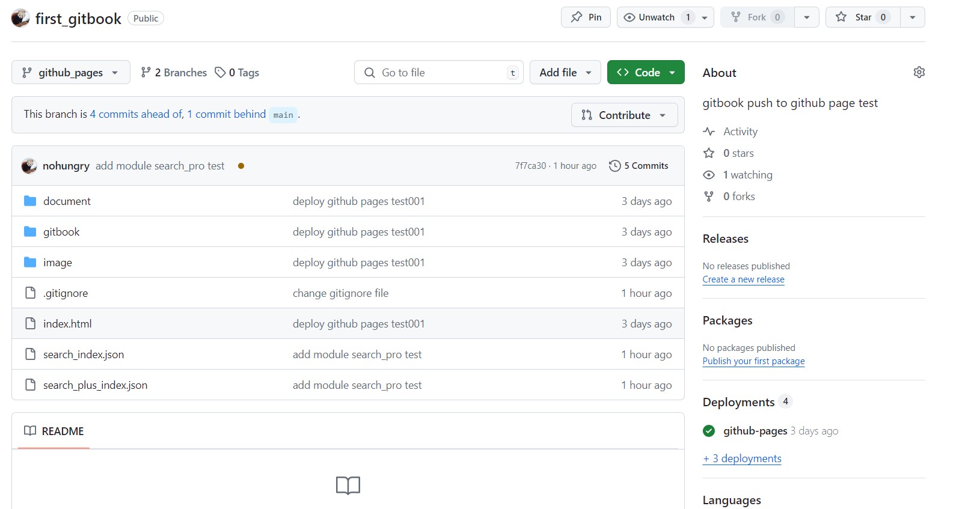Open the 'add module search_pro test' latest commit message
The height and width of the screenshot is (509, 980).
pyautogui.click(x=160, y=166)
